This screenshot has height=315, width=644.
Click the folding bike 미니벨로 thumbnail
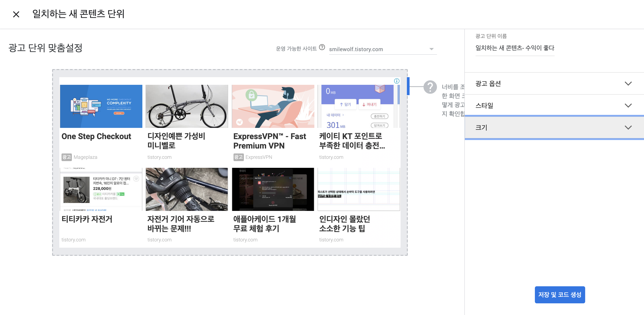pos(187,106)
